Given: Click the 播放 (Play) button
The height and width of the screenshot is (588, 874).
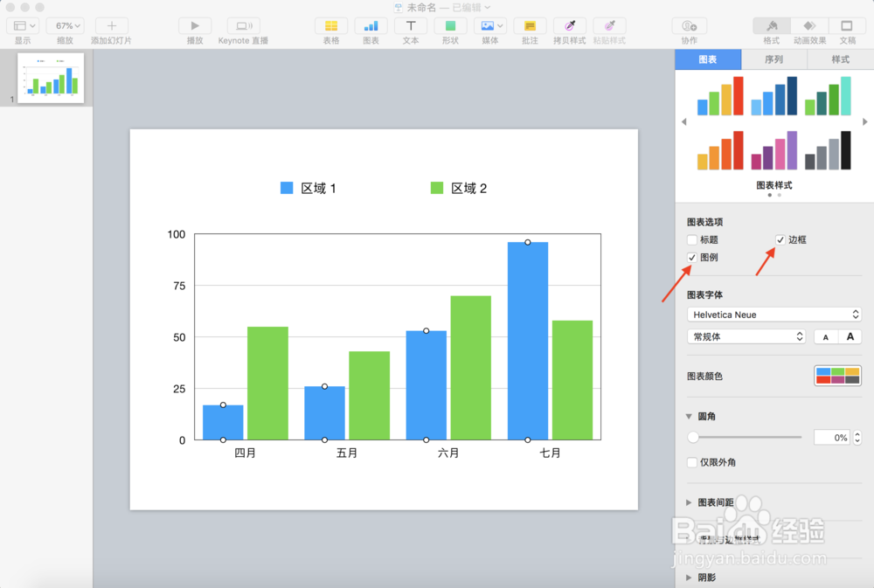Looking at the screenshot, I should pyautogui.click(x=194, y=28).
